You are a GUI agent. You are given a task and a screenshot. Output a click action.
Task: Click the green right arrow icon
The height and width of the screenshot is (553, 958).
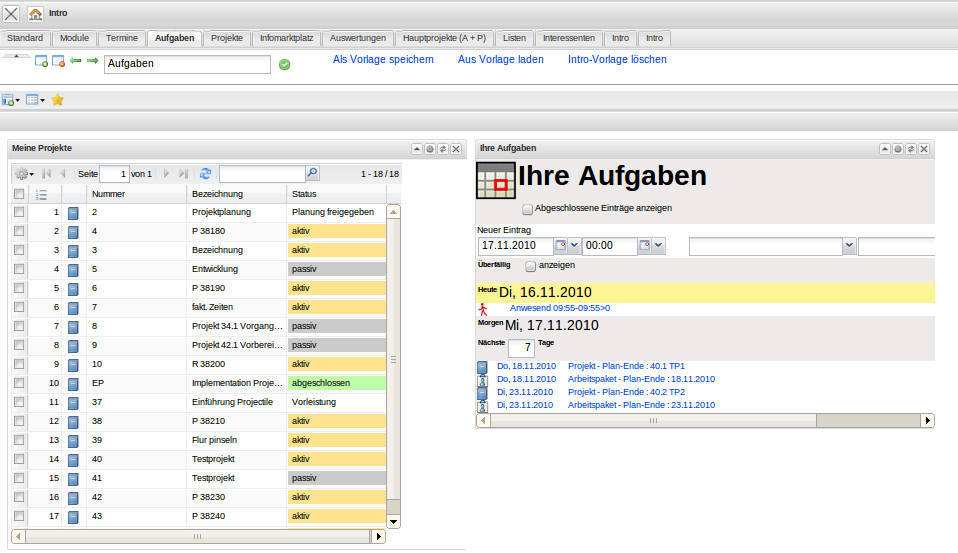[92, 62]
